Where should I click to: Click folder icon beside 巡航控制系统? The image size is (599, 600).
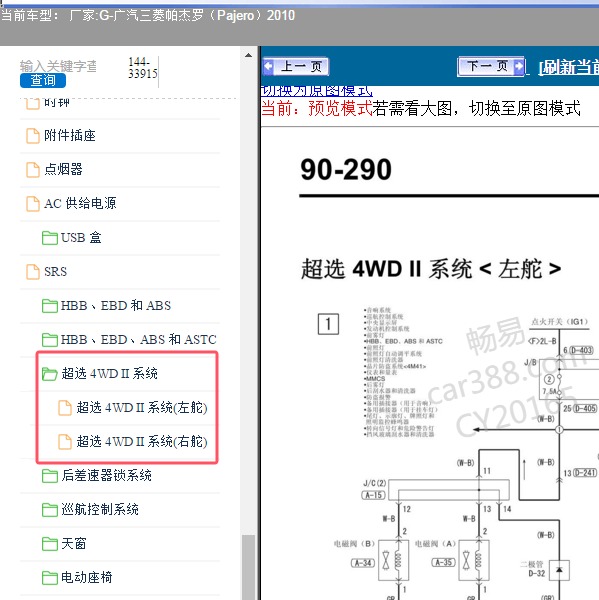pos(50,510)
